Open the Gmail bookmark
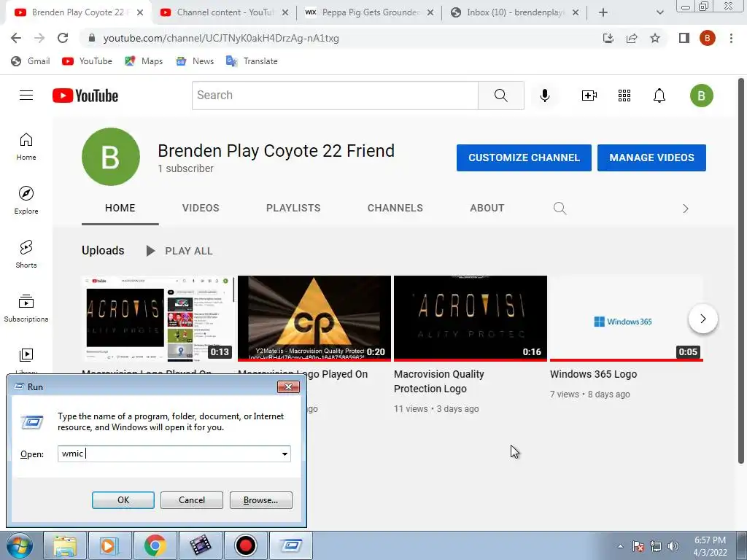The height and width of the screenshot is (560, 747). click(x=31, y=61)
